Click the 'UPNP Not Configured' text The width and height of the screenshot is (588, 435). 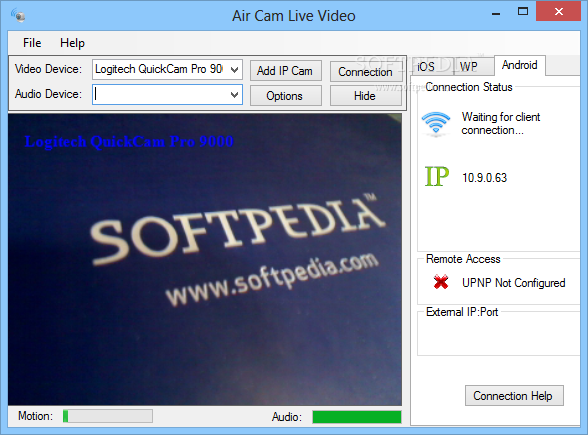tap(513, 283)
